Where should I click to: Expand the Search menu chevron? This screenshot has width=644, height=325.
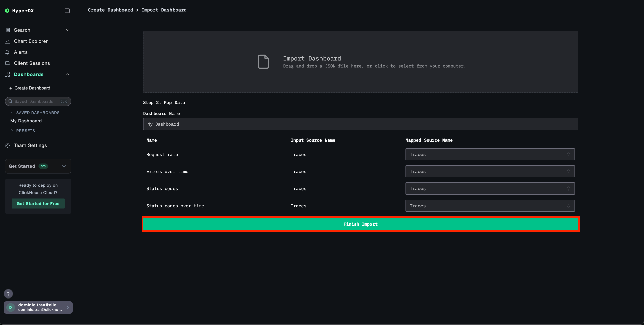(68, 30)
